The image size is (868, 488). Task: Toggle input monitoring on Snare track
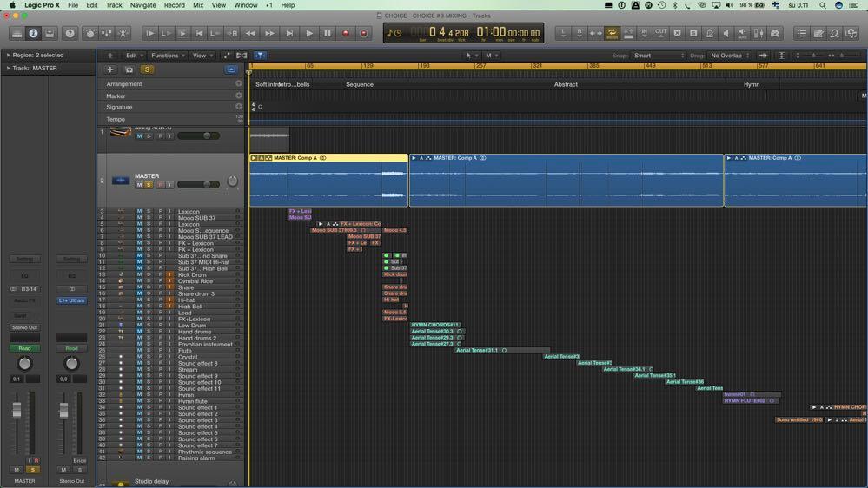[170, 287]
